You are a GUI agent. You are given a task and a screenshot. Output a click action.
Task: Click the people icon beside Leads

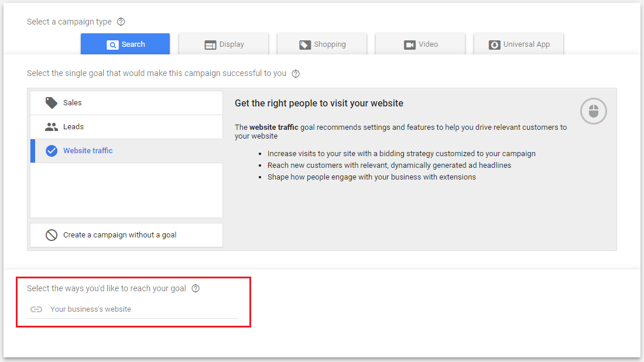(51, 126)
